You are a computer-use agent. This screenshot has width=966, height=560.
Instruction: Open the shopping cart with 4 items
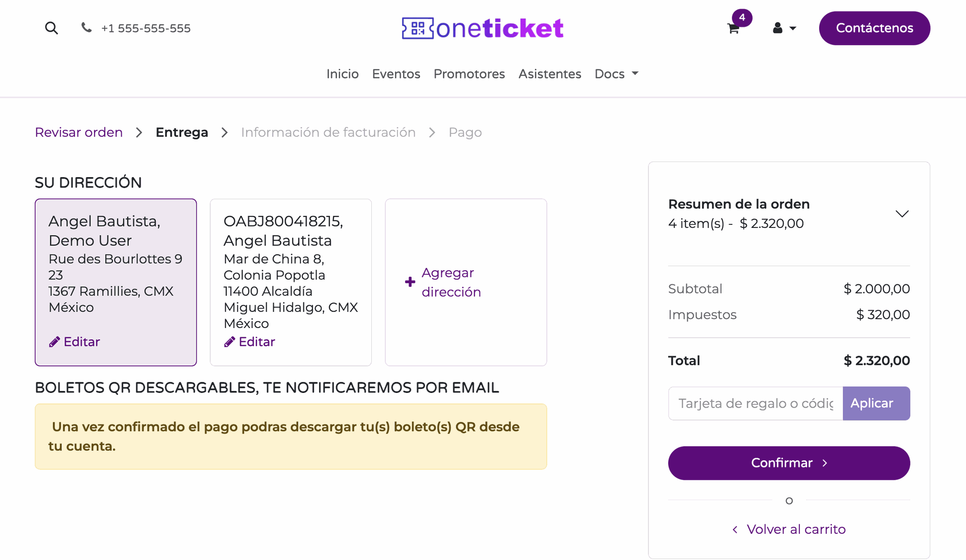pos(733,29)
